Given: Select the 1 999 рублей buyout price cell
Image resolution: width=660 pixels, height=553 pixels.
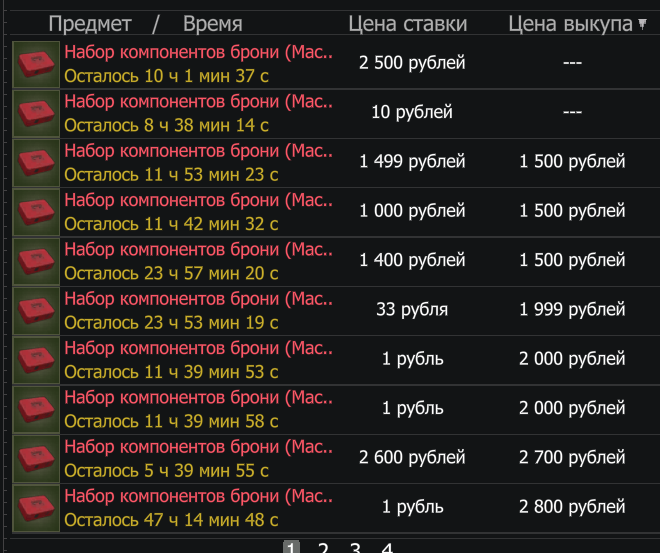Looking at the screenshot, I should click(572, 310).
